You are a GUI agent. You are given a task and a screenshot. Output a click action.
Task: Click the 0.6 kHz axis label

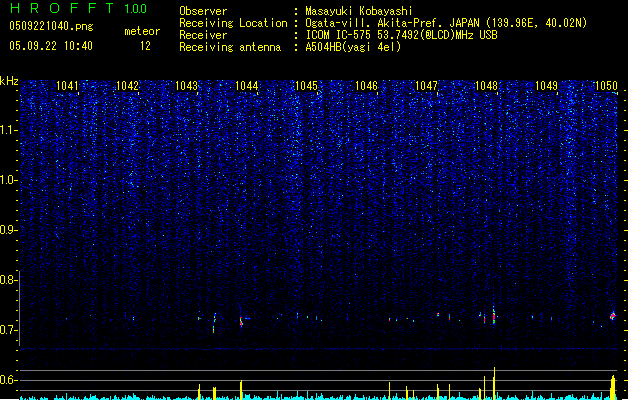[8, 380]
